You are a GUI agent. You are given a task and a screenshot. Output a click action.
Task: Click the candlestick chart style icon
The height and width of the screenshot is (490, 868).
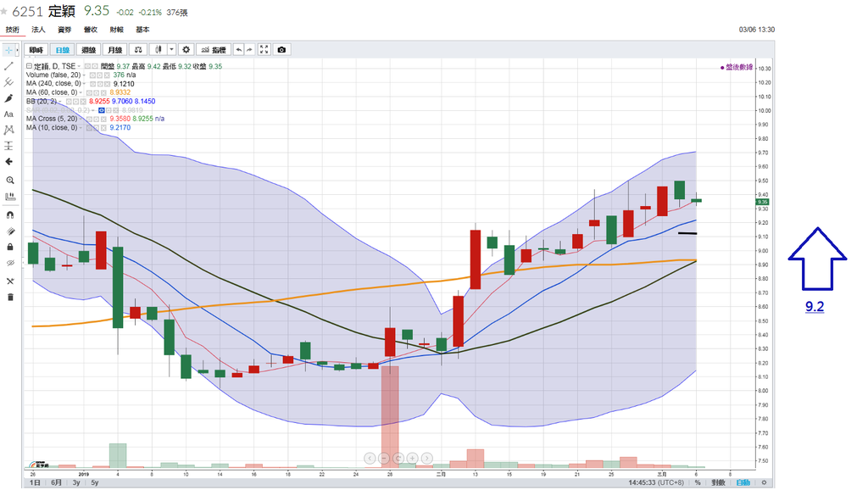click(159, 50)
